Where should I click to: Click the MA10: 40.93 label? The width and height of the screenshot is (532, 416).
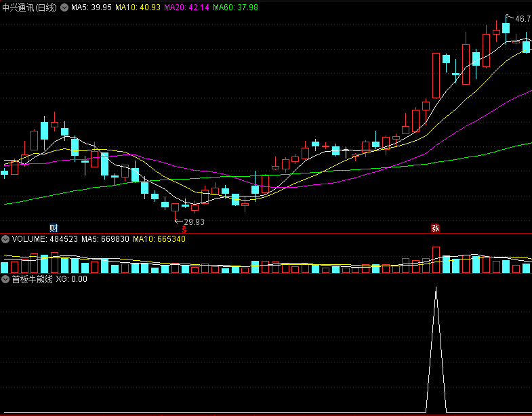(x=138, y=7)
